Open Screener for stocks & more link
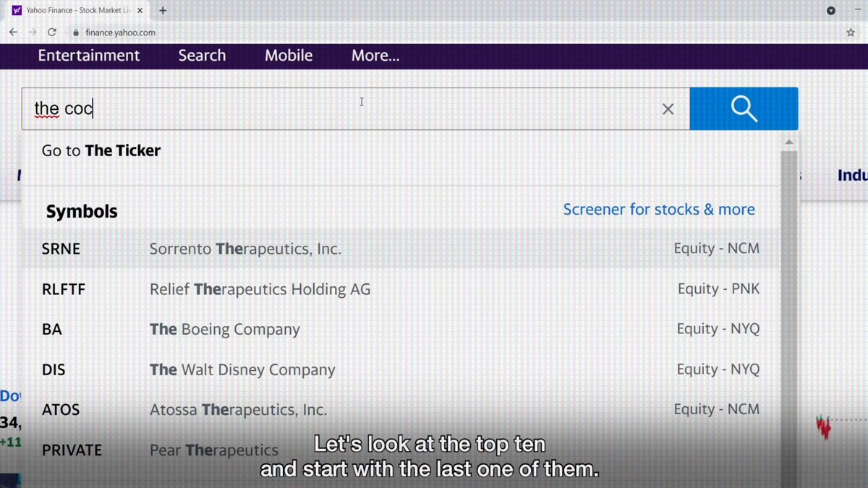 click(658, 210)
